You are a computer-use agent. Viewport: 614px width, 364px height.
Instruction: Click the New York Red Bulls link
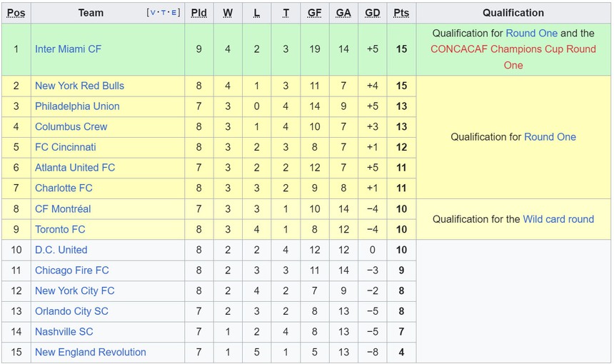tap(79, 86)
